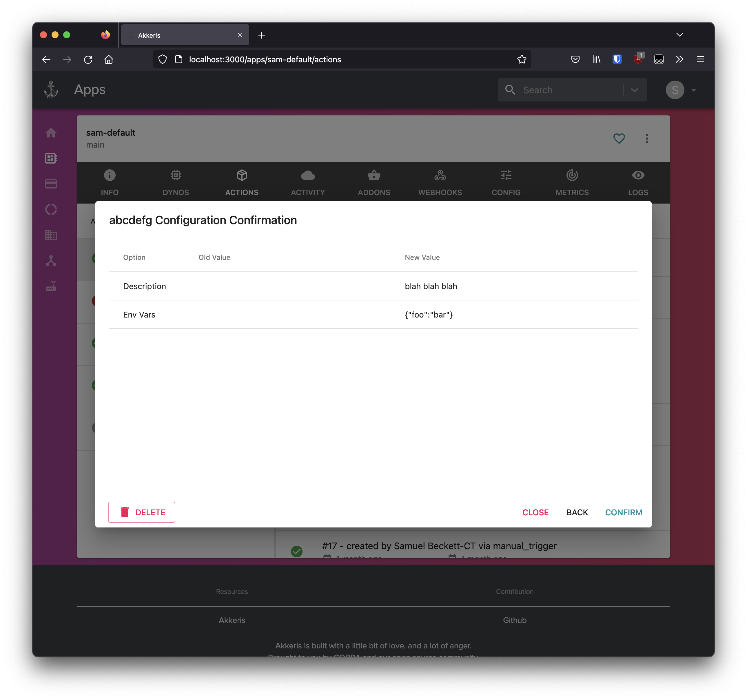Screen dimensions: 747x700
Task: Click the sidebar pipelines fork icon
Action: [x=51, y=260]
